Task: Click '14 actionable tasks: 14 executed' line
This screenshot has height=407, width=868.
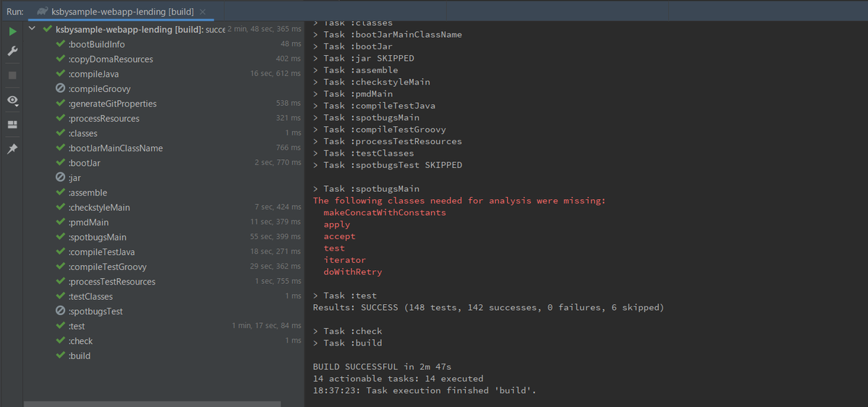Action: tap(398, 379)
